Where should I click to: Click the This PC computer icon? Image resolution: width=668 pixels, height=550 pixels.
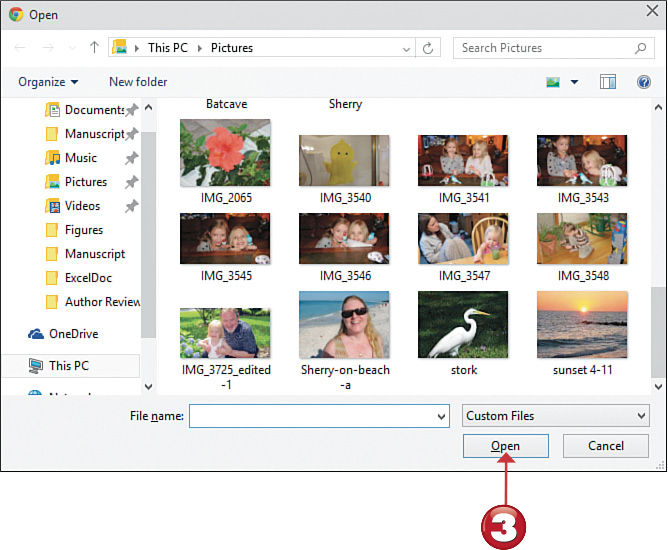pos(36,366)
